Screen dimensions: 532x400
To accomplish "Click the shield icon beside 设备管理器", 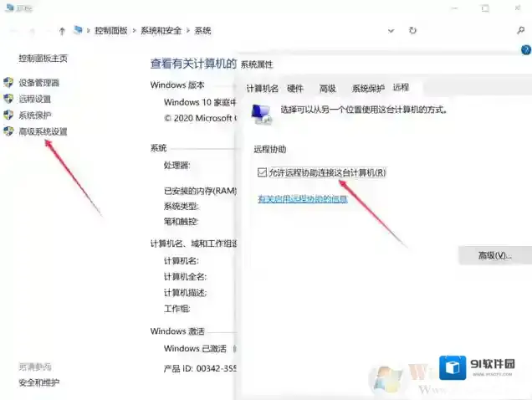I will (8, 83).
